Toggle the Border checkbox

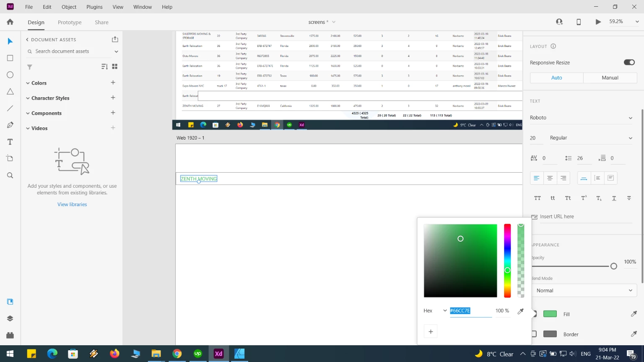point(534,334)
